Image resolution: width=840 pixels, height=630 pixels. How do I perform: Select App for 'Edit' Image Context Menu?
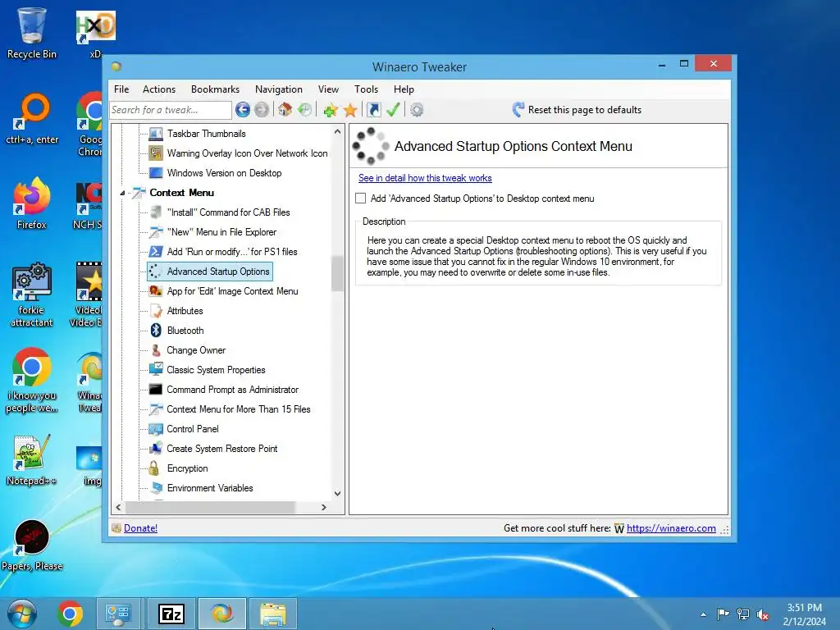pos(232,291)
